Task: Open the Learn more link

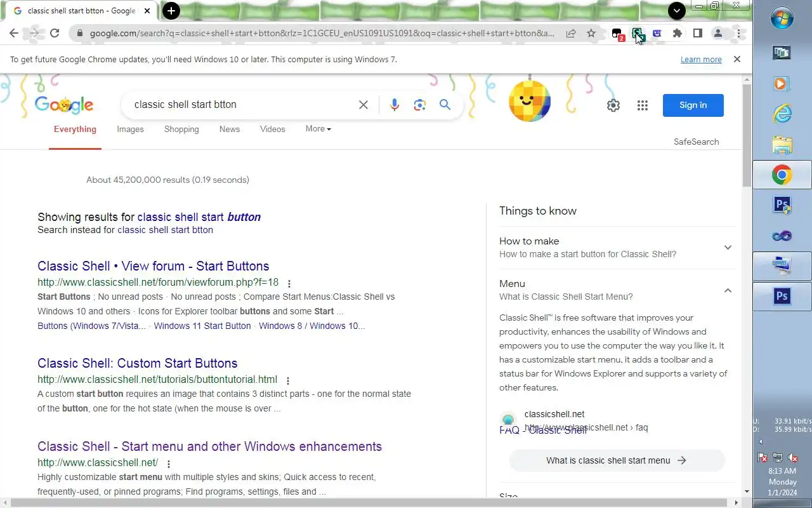Action: pyautogui.click(x=701, y=59)
